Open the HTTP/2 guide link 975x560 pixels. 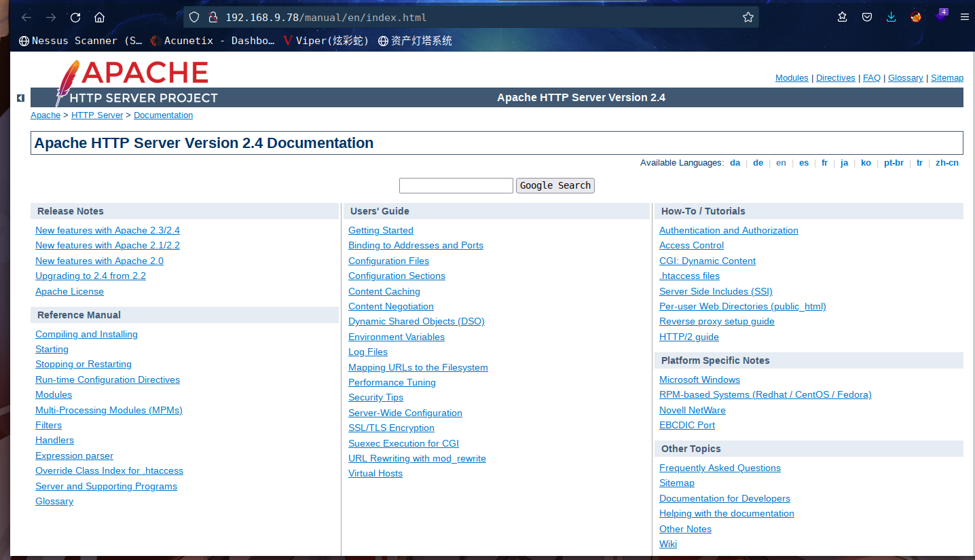tap(688, 337)
